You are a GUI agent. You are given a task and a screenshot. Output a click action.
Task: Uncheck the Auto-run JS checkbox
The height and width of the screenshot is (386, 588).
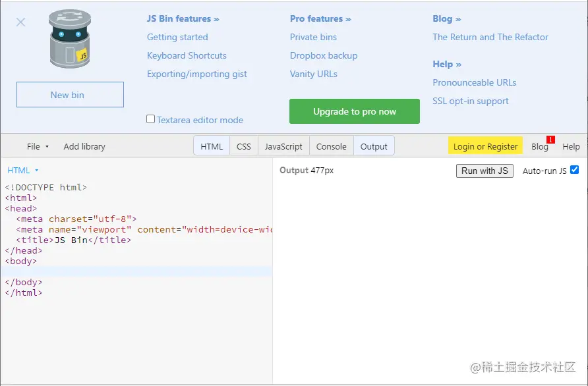pyautogui.click(x=574, y=170)
